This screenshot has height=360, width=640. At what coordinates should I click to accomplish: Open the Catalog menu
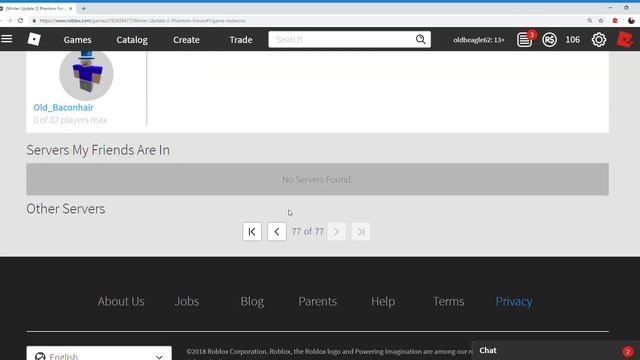132,40
